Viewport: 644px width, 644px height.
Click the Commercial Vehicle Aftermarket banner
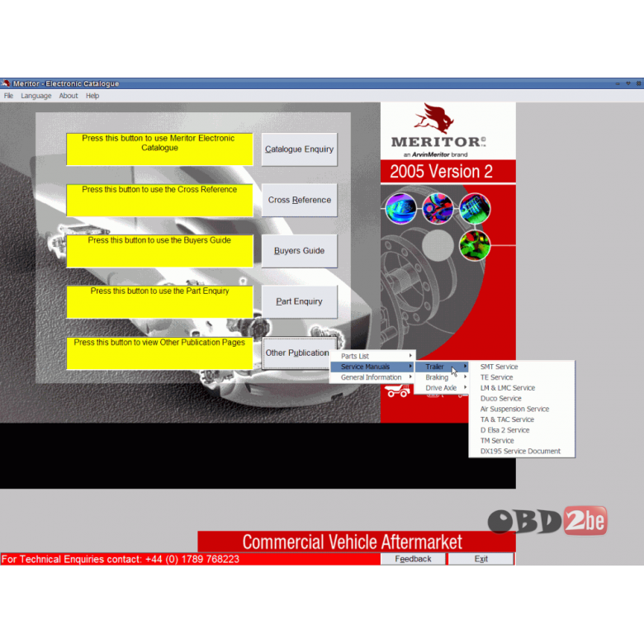[x=357, y=542]
